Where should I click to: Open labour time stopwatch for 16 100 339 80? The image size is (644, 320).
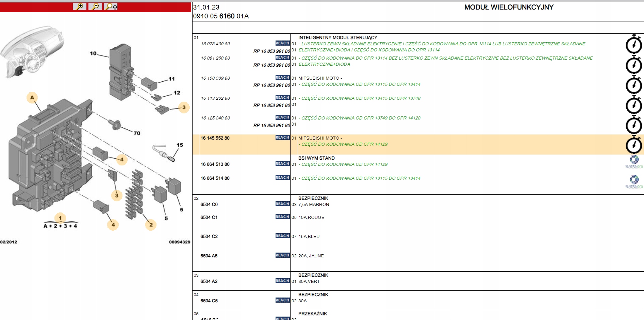[634, 85]
